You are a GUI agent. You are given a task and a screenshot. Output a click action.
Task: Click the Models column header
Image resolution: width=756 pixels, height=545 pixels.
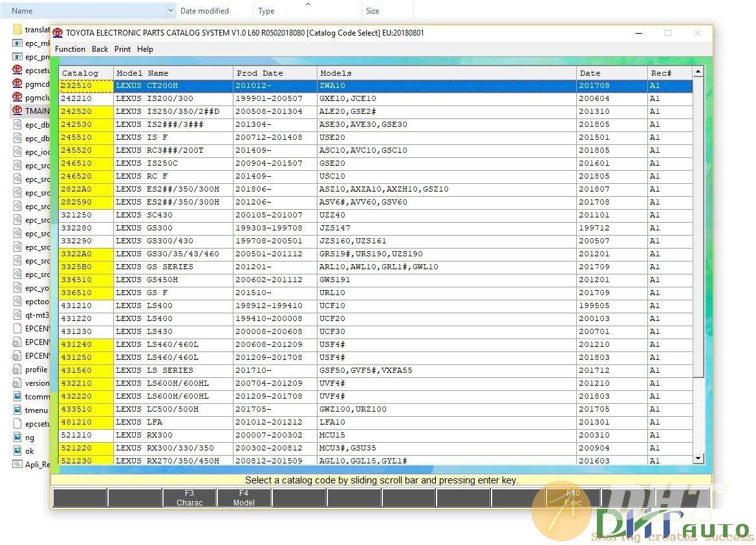coord(447,73)
